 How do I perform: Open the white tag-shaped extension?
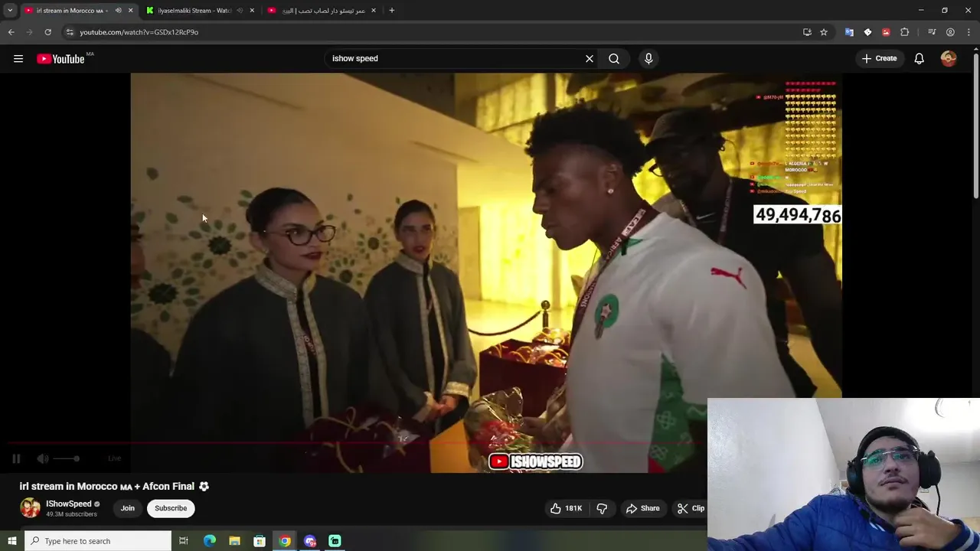867,32
